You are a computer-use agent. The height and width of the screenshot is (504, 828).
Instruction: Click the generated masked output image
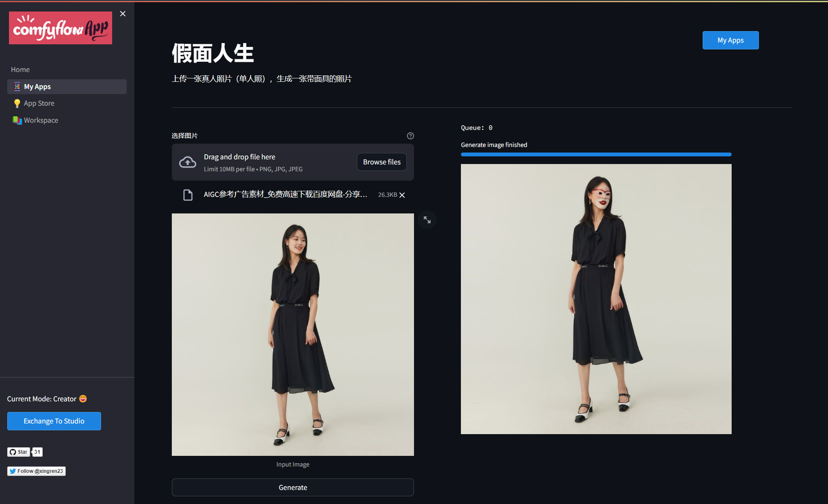pyautogui.click(x=596, y=299)
